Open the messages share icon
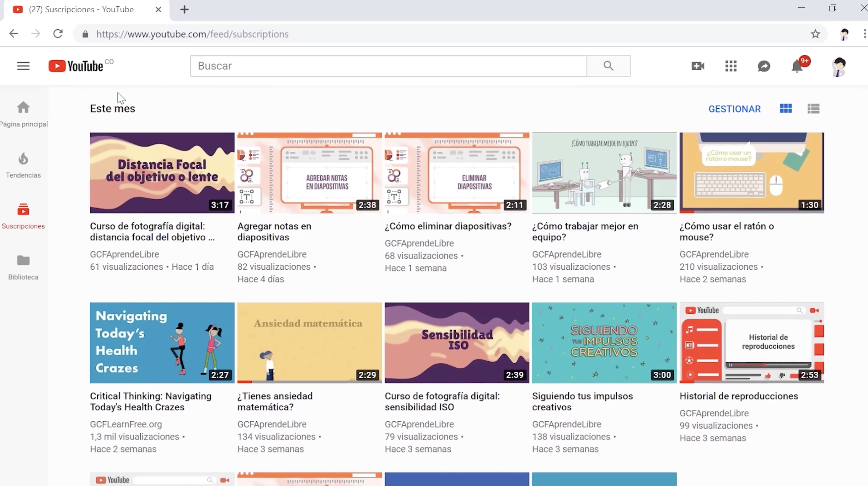This screenshot has width=868, height=486. 764,66
